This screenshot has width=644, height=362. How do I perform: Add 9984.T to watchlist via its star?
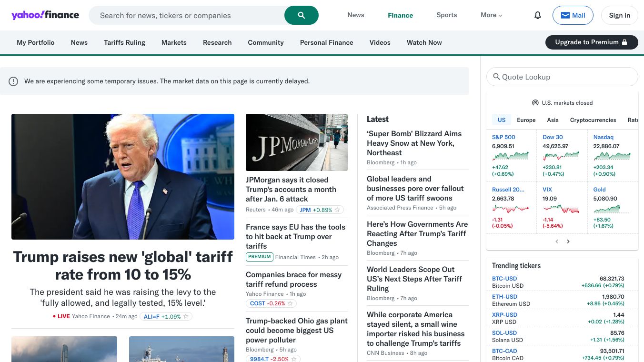coord(294,359)
